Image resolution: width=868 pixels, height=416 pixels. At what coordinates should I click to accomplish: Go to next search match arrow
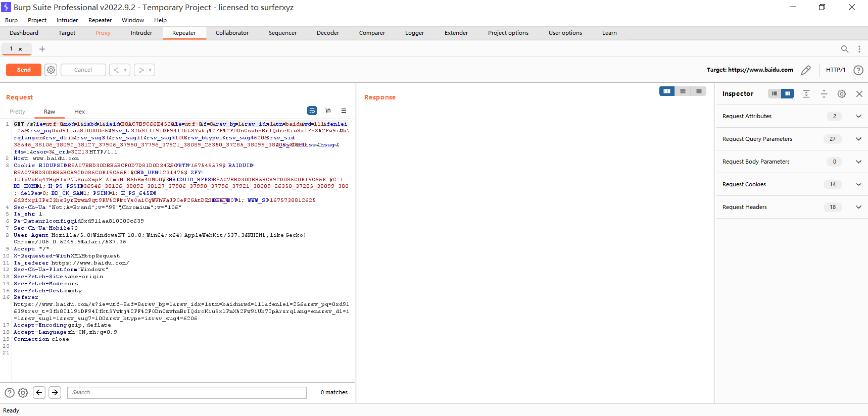pyautogui.click(x=55, y=392)
